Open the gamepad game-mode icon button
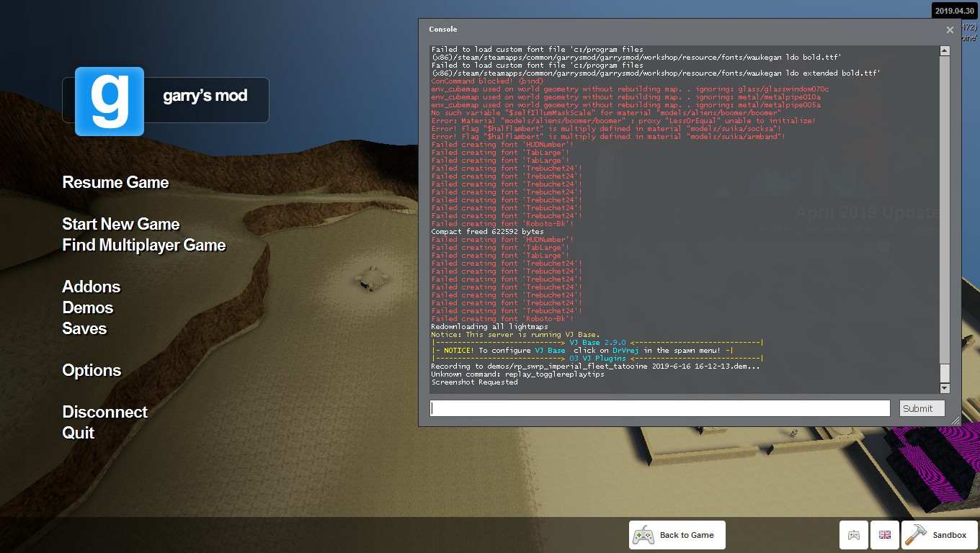The image size is (980, 553). [853, 535]
